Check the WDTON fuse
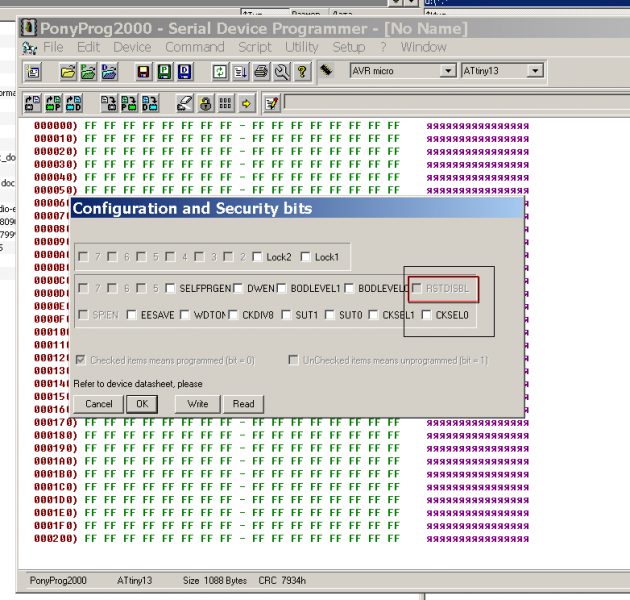 coord(184,315)
